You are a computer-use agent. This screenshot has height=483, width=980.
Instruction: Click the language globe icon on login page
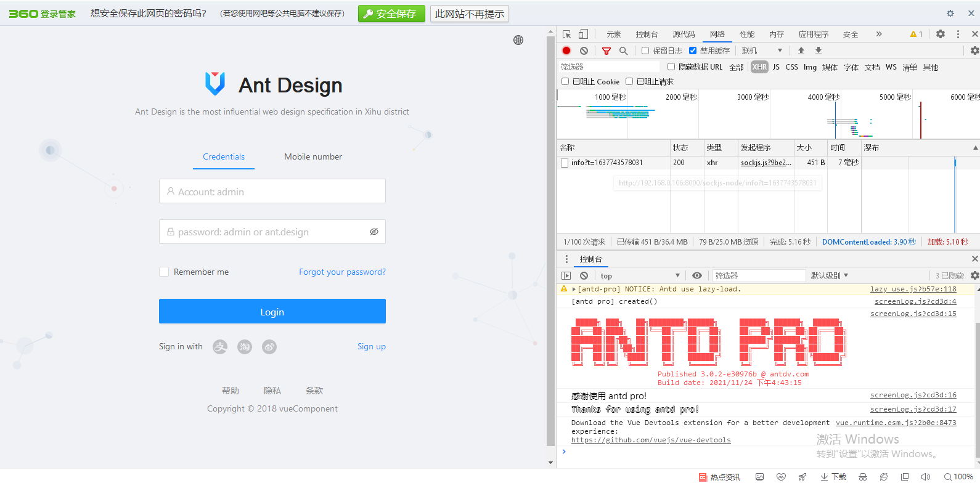point(518,40)
